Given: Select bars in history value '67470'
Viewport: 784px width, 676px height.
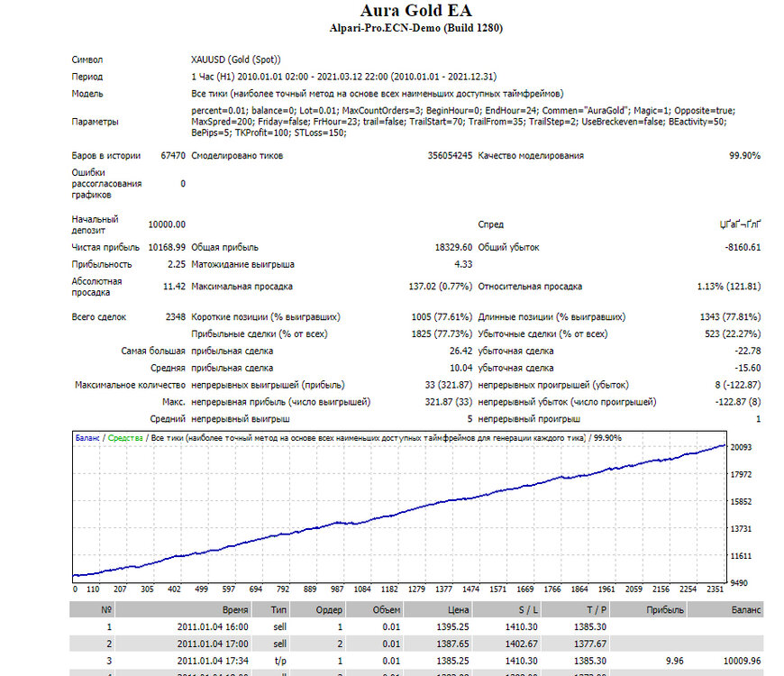Looking at the screenshot, I should (173, 156).
